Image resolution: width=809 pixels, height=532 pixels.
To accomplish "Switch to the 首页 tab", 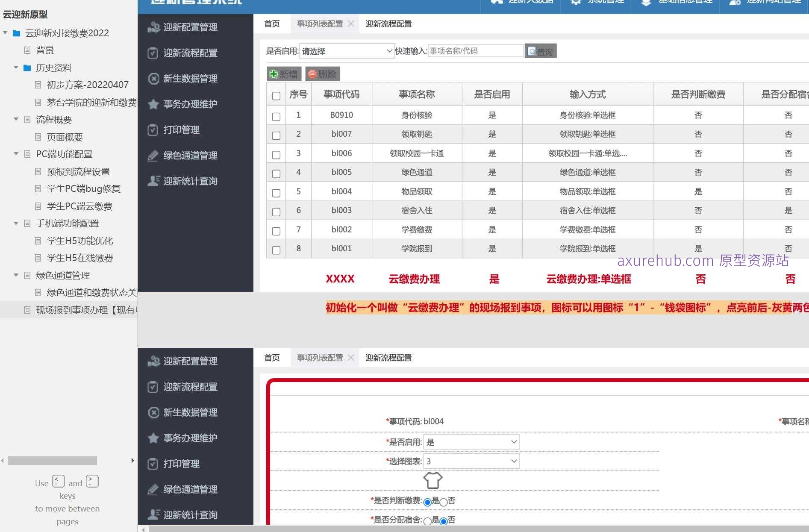I will tap(271, 24).
